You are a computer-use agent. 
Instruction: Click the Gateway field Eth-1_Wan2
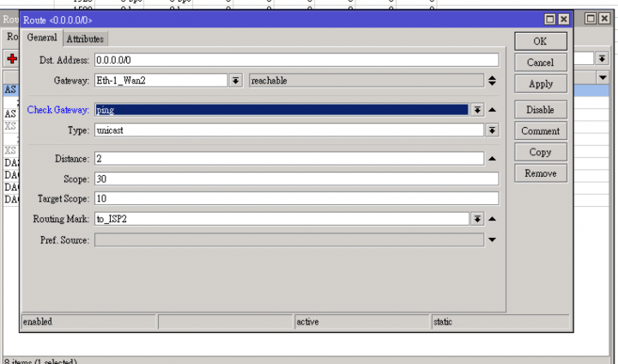(x=161, y=81)
